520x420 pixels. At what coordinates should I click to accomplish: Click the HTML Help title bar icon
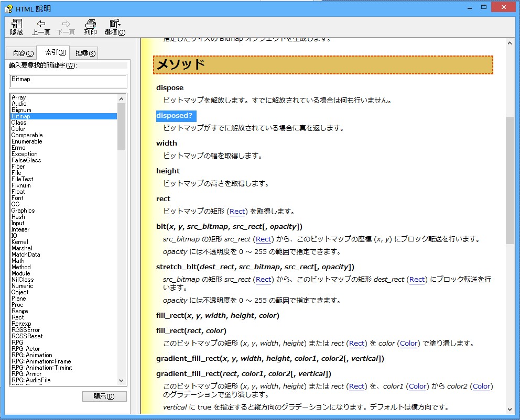coord(9,8)
